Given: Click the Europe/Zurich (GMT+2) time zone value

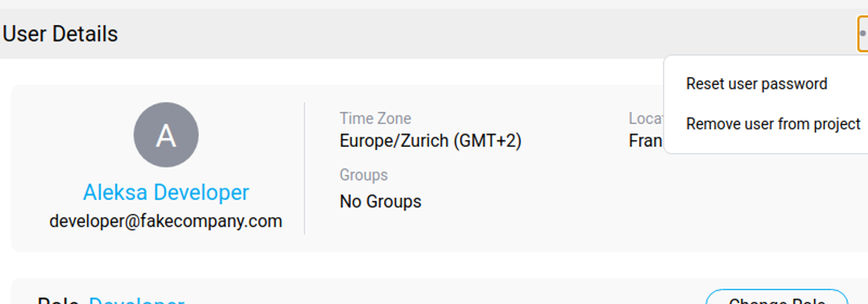Looking at the screenshot, I should (430, 140).
